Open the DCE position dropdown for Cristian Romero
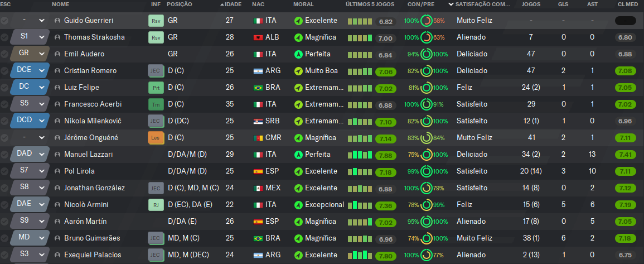This screenshot has height=264, width=644. tap(41, 71)
